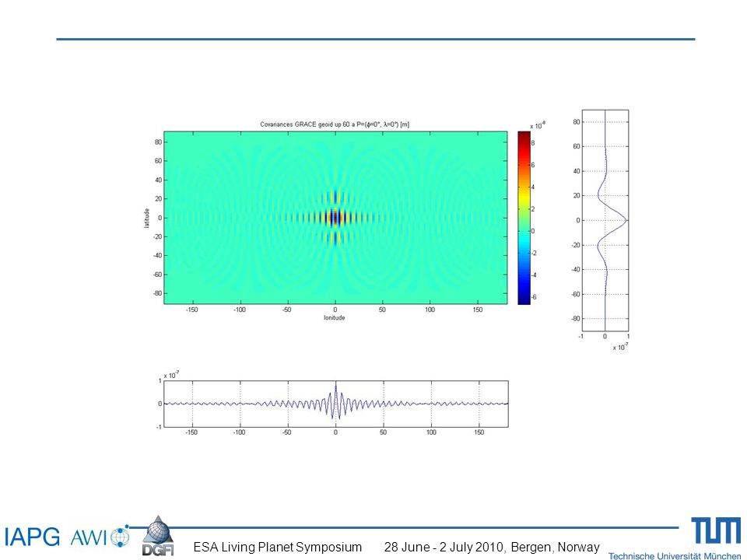Click the AWI logo text
Viewport: 747px width, 560px height.
89,537
